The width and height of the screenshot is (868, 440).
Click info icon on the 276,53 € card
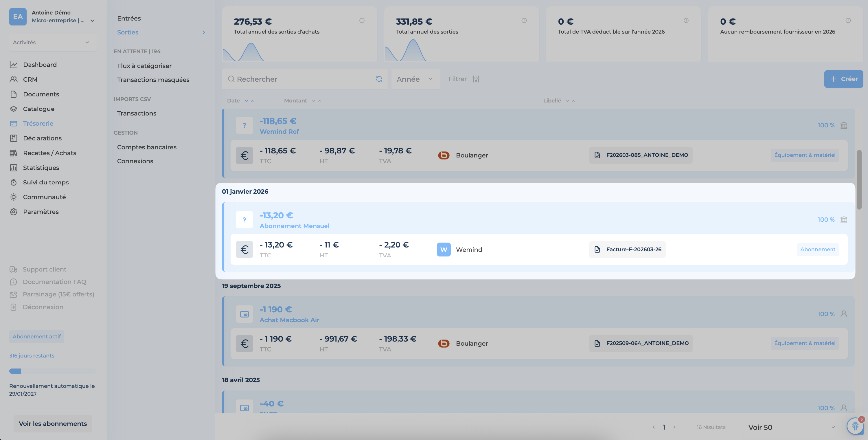pos(362,21)
